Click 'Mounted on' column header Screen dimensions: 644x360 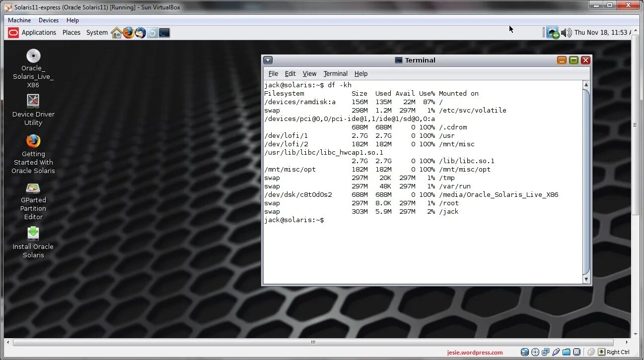(458, 94)
